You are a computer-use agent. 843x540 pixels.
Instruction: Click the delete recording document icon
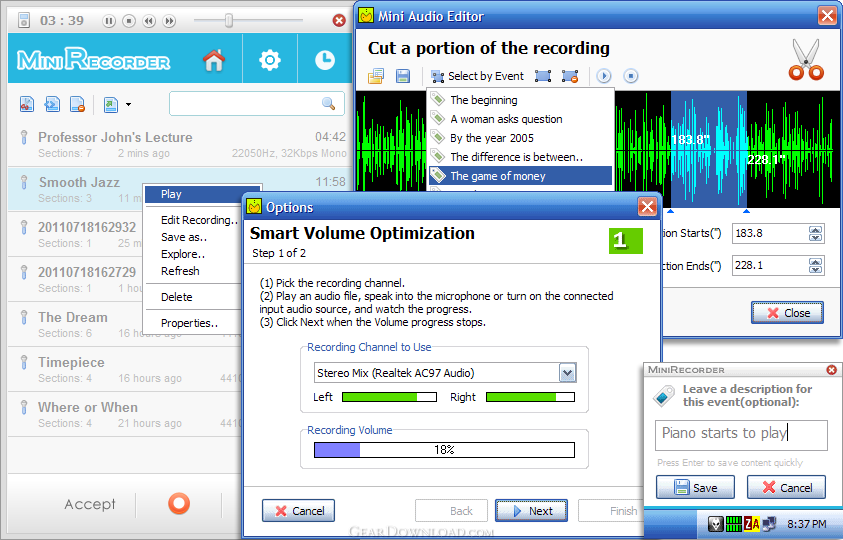point(77,104)
